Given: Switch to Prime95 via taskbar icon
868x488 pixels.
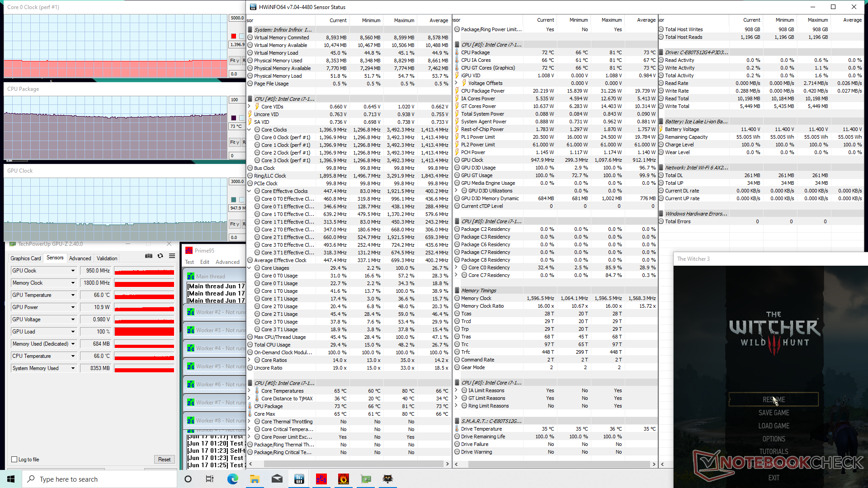Looking at the screenshot, I should [x=321, y=479].
